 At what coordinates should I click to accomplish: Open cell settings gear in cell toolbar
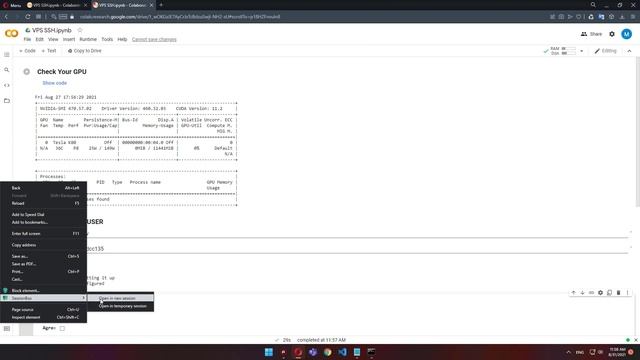coord(600,293)
